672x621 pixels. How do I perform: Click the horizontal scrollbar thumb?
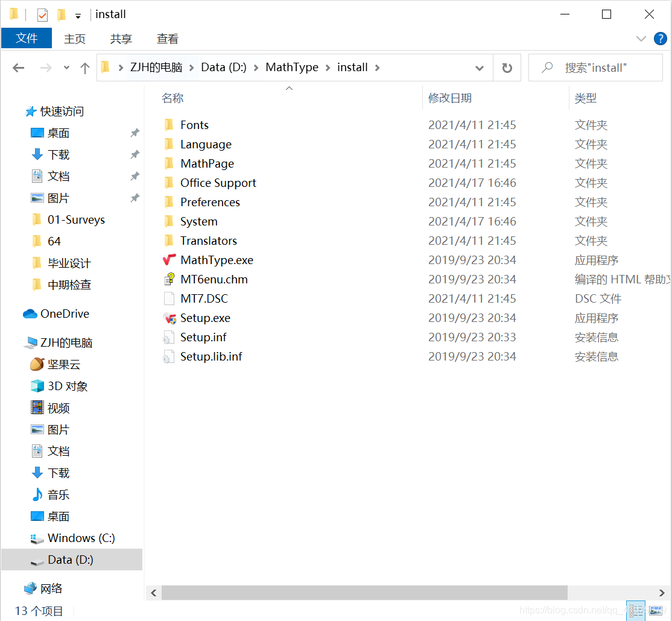coord(364,593)
